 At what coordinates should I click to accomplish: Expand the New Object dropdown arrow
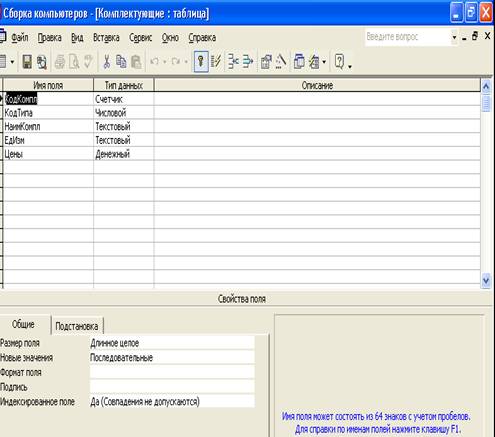tap(324, 62)
